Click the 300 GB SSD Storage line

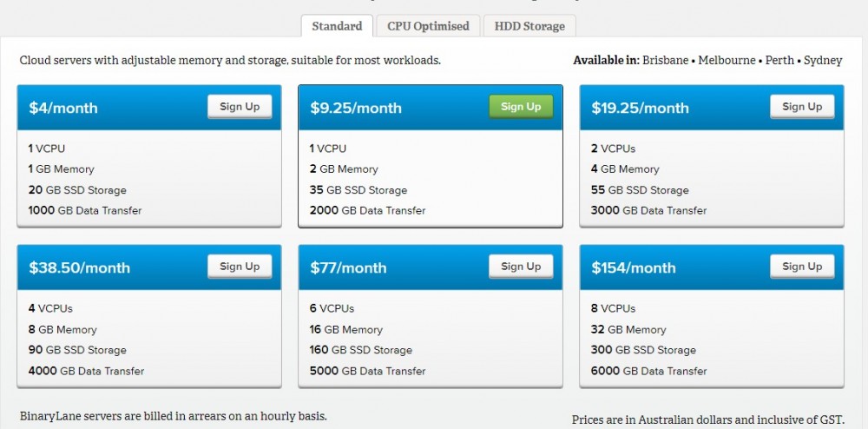[648, 350]
